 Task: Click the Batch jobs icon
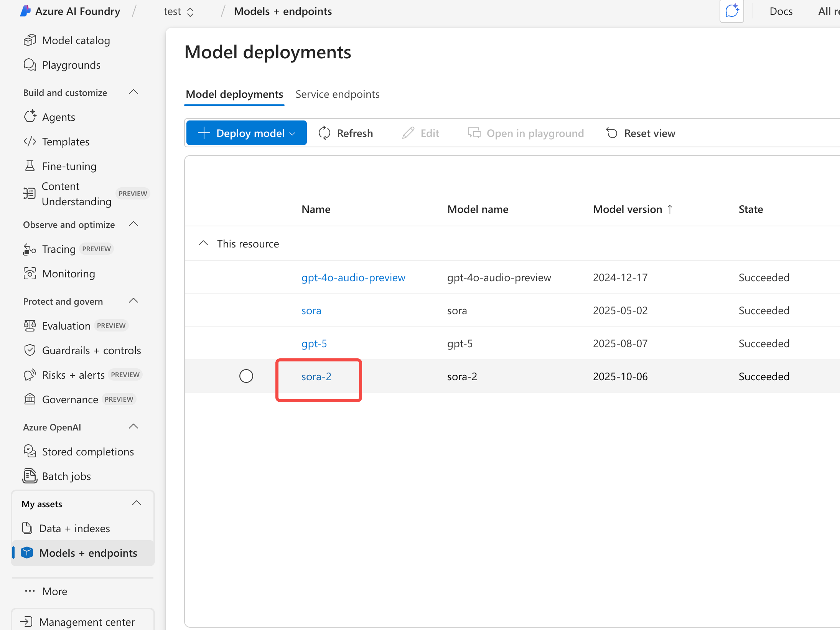30,476
